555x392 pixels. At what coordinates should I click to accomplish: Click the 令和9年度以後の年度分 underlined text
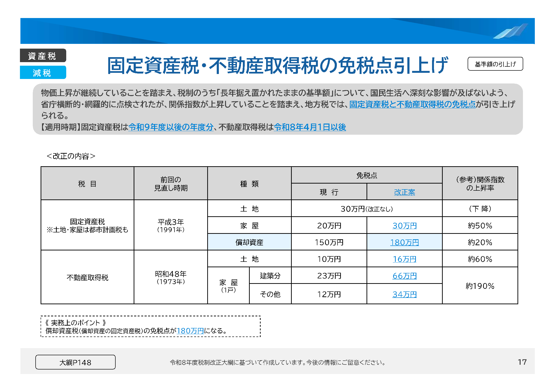(171, 127)
